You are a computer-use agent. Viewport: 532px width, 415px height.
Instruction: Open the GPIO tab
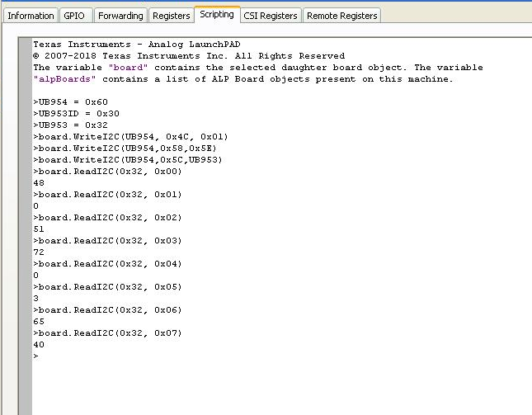76,16
